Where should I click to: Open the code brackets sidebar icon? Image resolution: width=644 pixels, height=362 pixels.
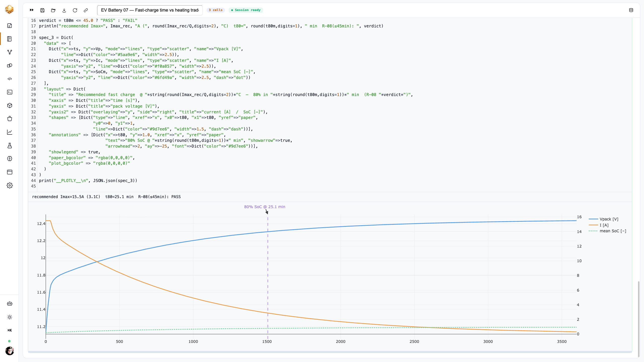pyautogui.click(x=10, y=79)
